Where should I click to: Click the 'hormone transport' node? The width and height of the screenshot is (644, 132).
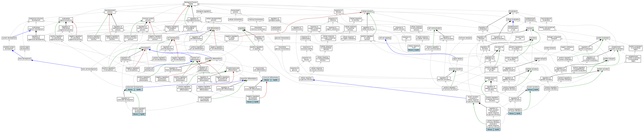[x=465, y=38]
